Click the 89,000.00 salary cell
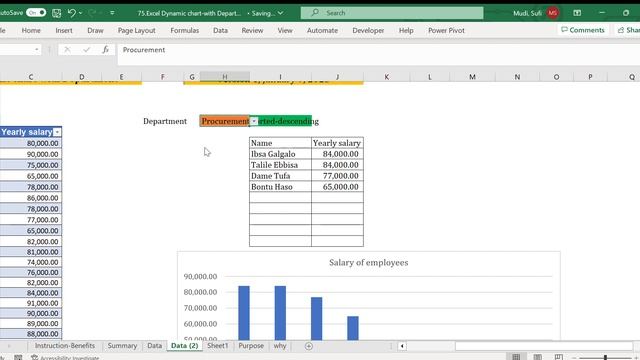The height and width of the screenshot is (360, 640). click(31, 324)
